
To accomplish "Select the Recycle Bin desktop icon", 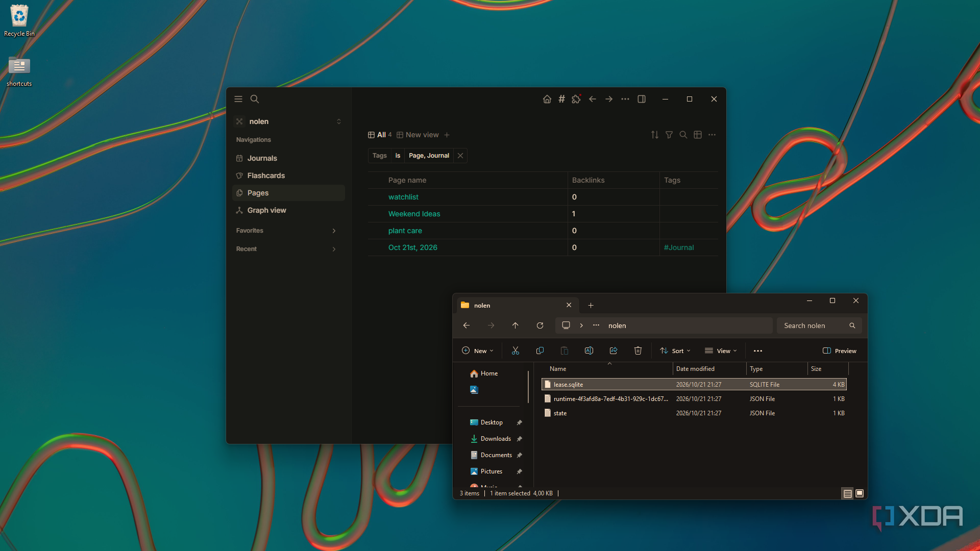I will coord(19,21).
